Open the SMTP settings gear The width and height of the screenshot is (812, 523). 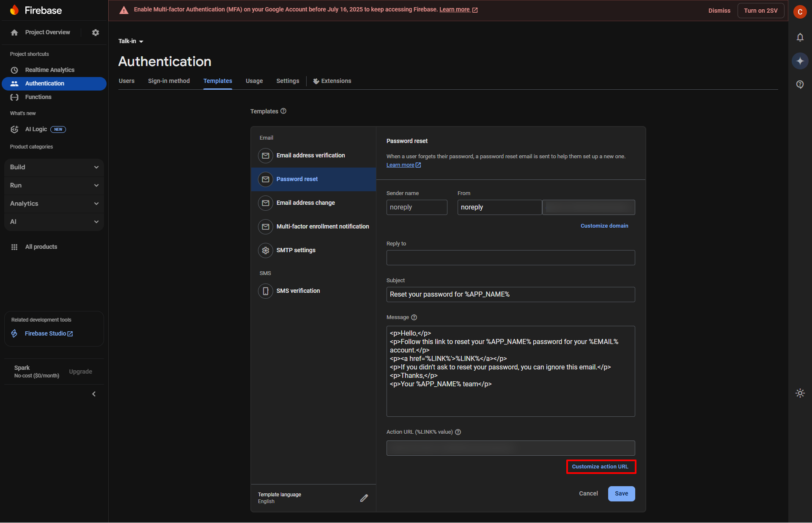296,250
